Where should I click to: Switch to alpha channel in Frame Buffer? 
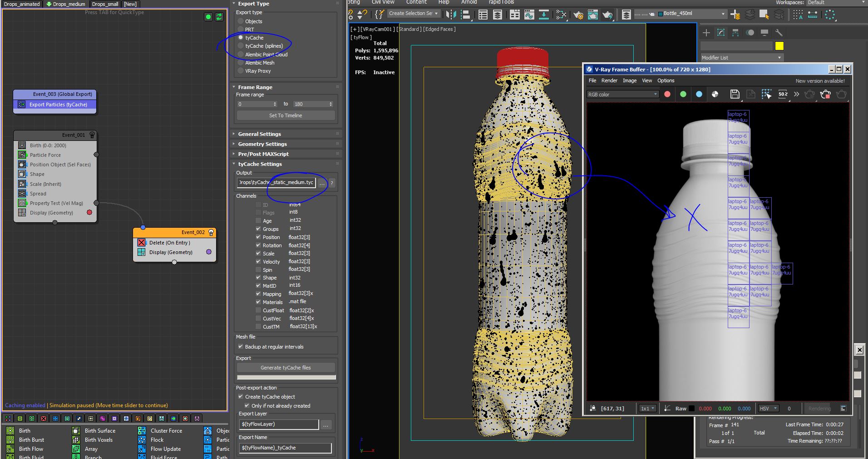(715, 94)
